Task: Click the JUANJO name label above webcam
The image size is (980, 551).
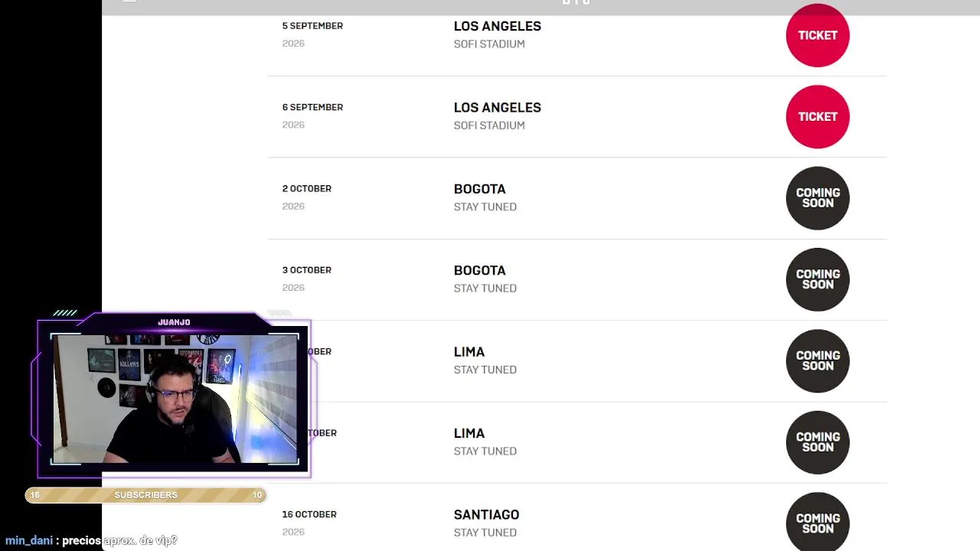Action: tap(174, 322)
